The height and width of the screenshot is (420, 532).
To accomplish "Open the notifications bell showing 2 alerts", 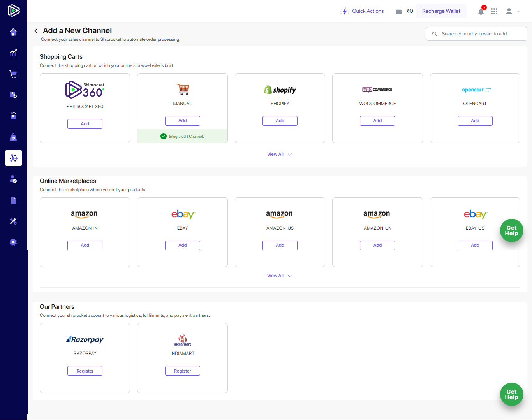I will coord(481,11).
